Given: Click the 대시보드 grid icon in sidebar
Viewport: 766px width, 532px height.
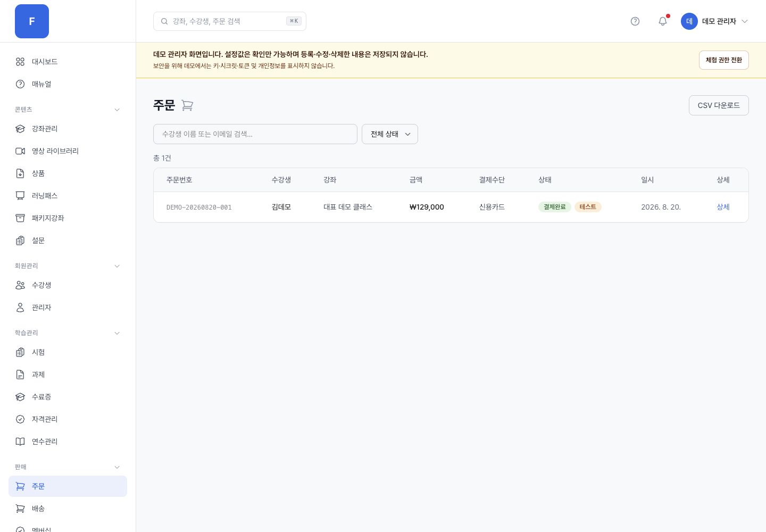Looking at the screenshot, I should [20, 62].
